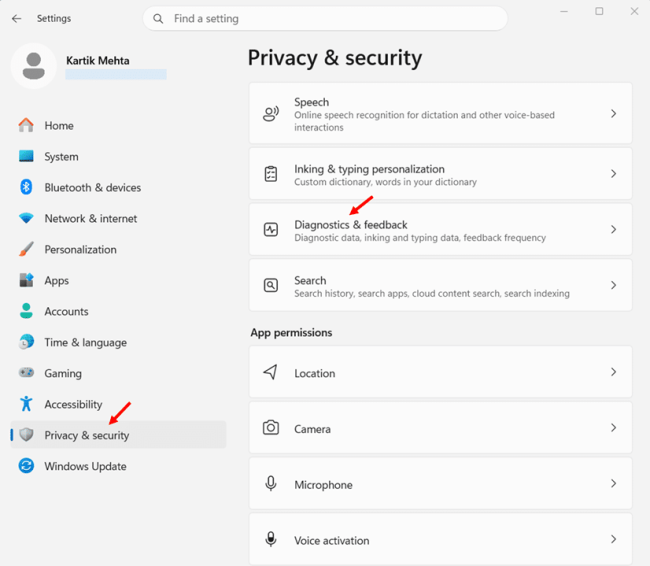Expand Voice activation chevron
Viewport: 650px width, 566px height.
tap(614, 539)
